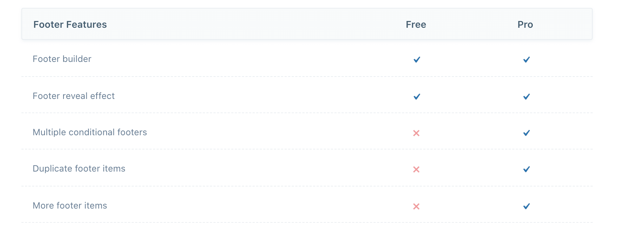Image resolution: width=644 pixels, height=247 pixels.
Task: Select the Pro column header
Action: tap(525, 25)
